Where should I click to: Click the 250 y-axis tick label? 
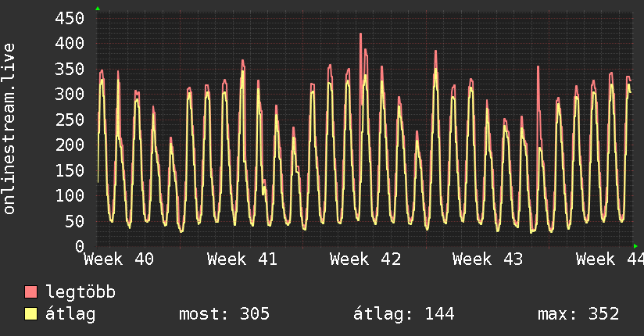coord(70,120)
